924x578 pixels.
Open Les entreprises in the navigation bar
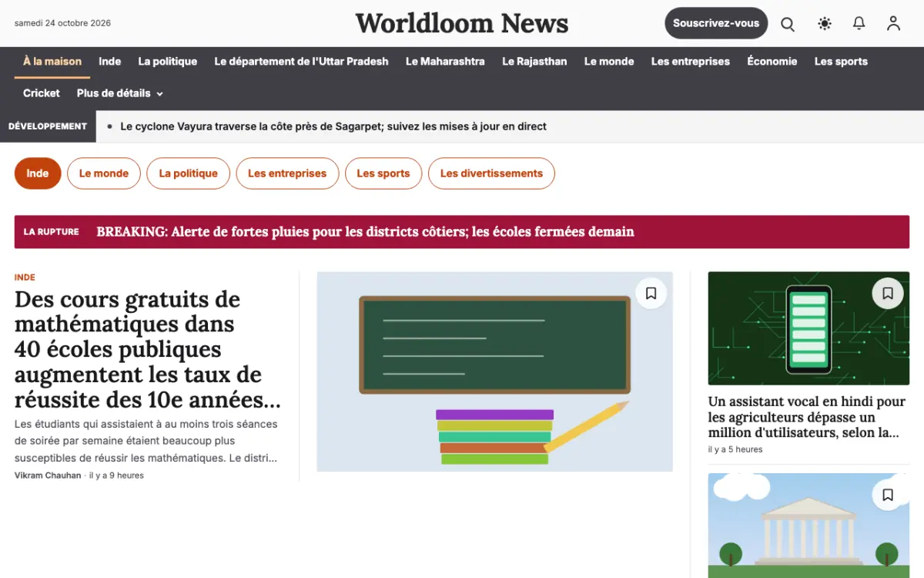[691, 62]
